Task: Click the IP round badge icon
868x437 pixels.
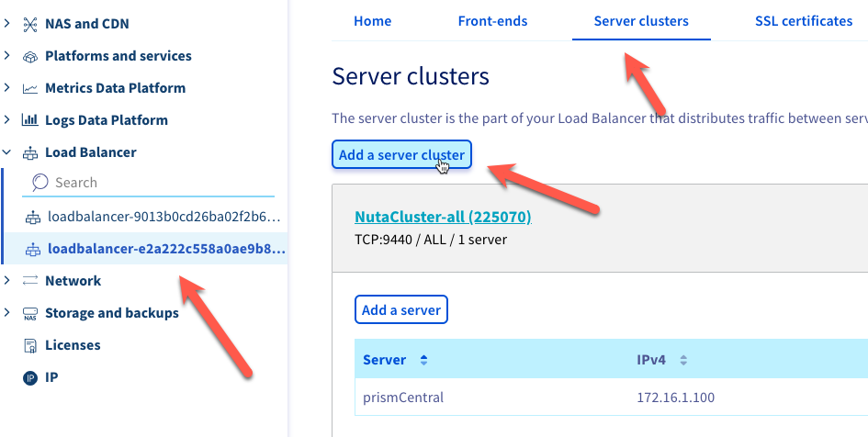Action: [30, 378]
